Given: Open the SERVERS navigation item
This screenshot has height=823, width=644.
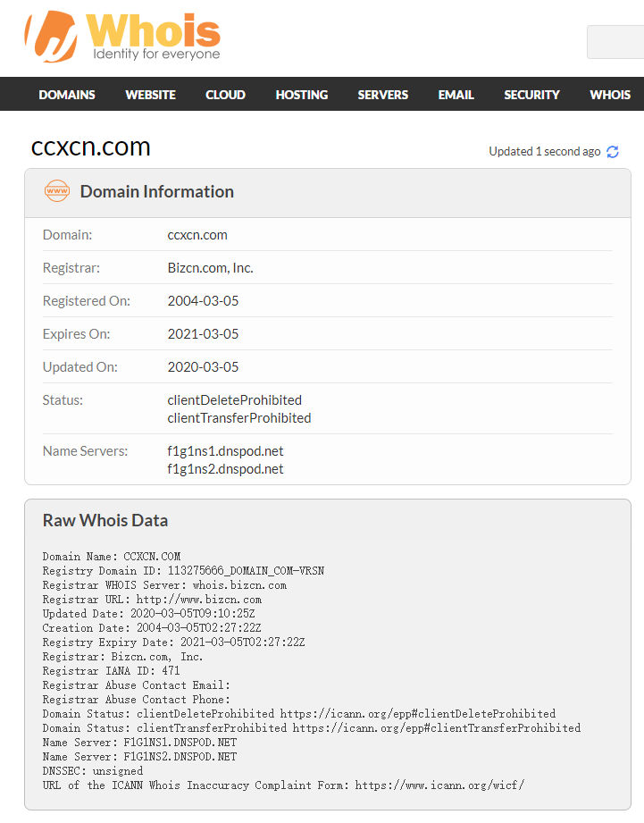Looking at the screenshot, I should click(383, 95).
